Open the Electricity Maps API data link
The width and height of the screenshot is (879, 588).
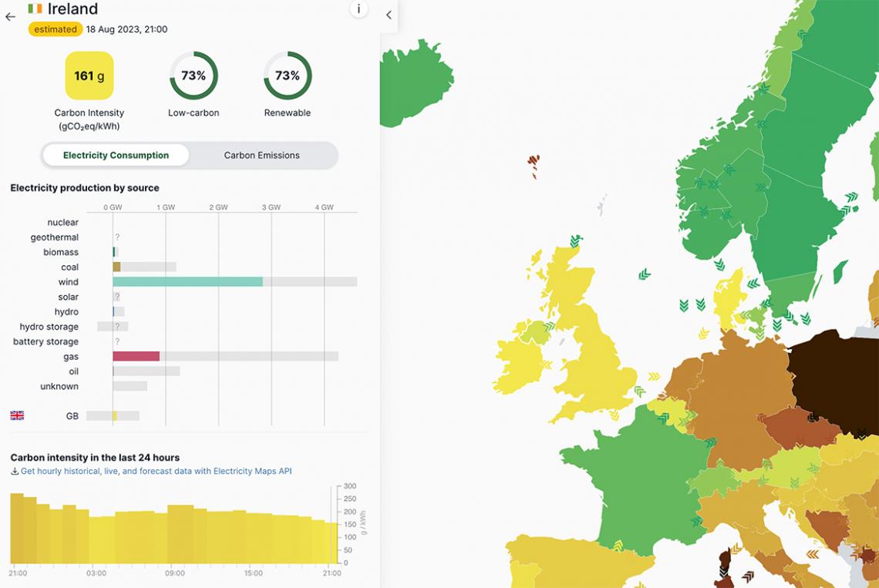[x=157, y=471]
